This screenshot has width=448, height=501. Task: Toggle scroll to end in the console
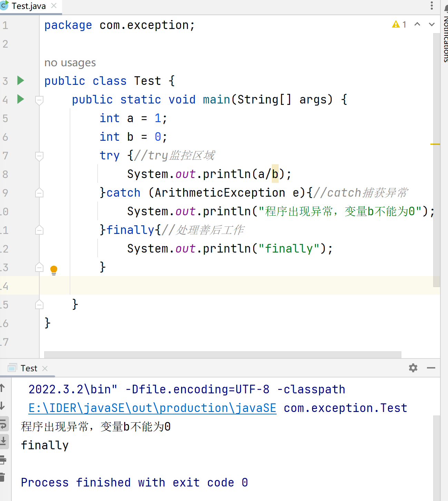pyautogui.click(x=3, y=441)
